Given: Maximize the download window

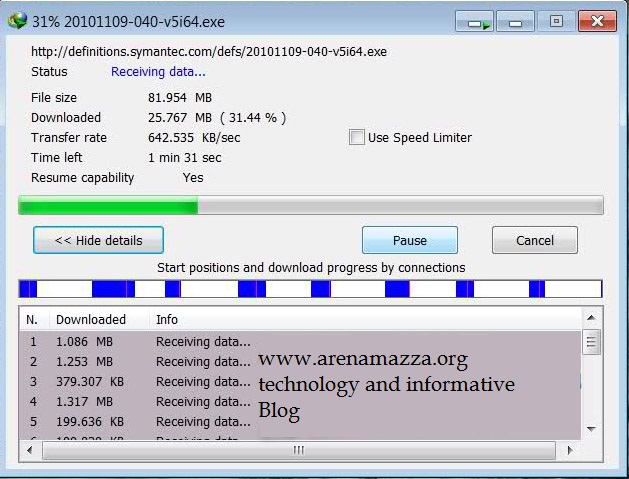Looking at the screenshot, I should click(556, 21).
